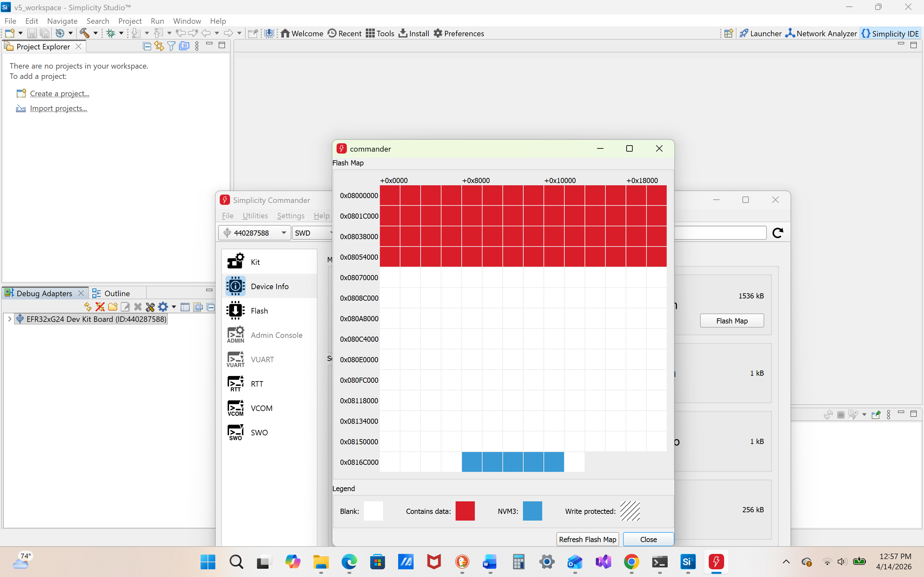Select the SWO tool in Commander
Image resolution: width=924 pixels, height=577 pixels.
click(x=259, y=432)
